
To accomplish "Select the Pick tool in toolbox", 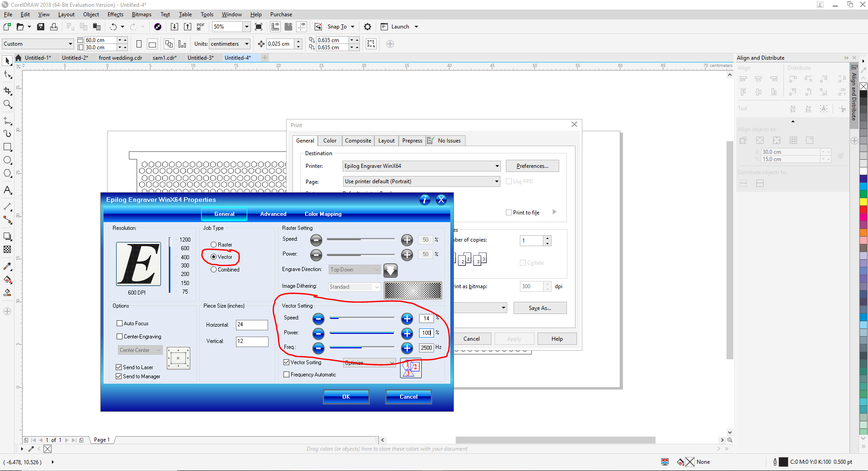I will (7, 61).
